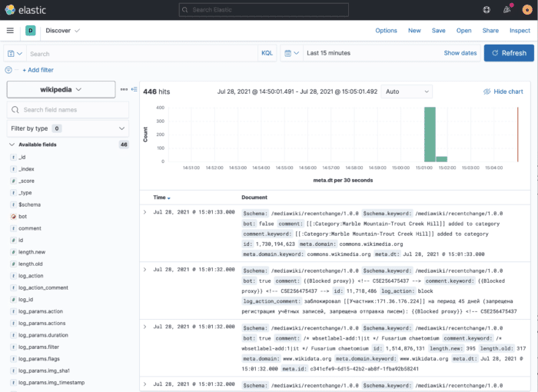
Task: Collapse the fields sidebar icon
Action: pyautogui.click(x=134, y=89)
